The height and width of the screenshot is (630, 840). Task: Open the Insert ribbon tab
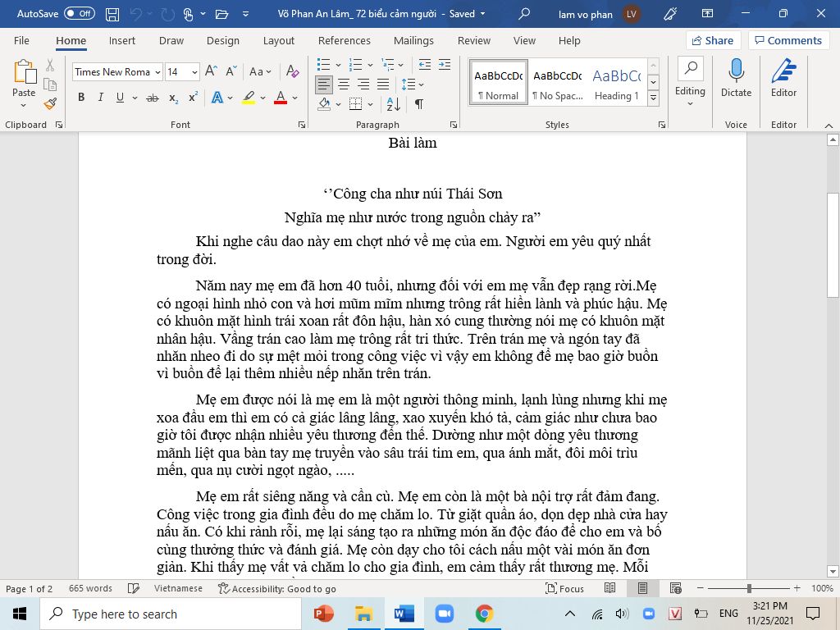122,41
